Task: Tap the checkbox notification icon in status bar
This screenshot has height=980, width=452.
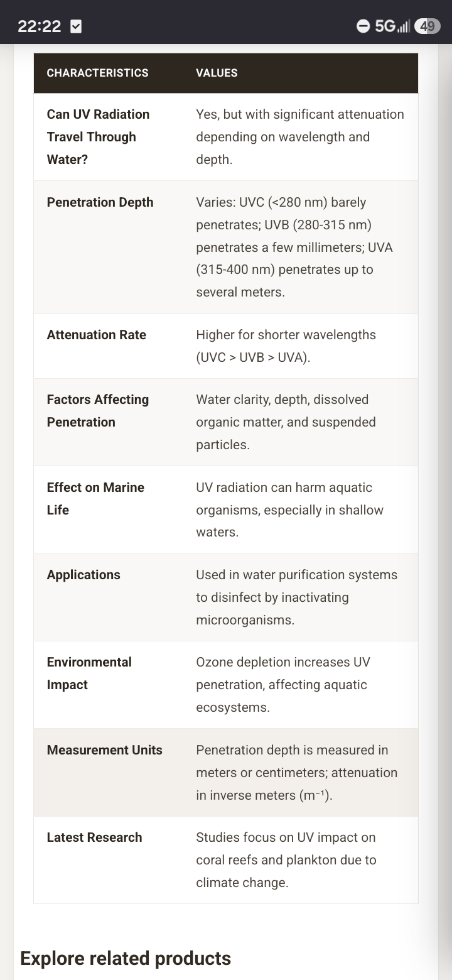Action: coord(76,26)
